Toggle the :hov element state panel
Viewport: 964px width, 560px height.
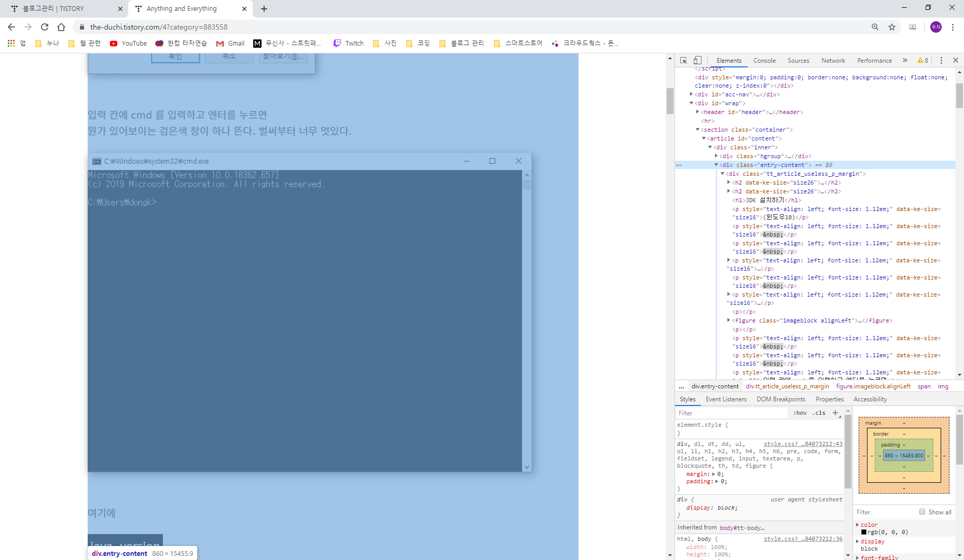[x=800, y=413]
